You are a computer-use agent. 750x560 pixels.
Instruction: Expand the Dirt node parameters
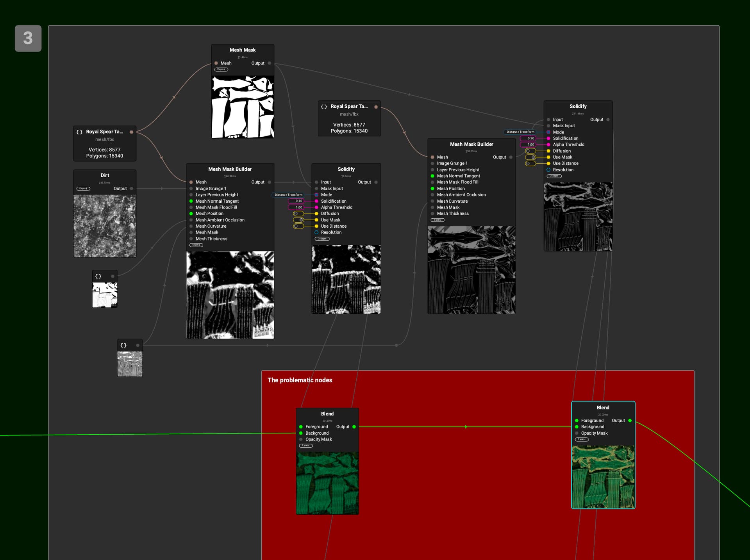point(83,189)
